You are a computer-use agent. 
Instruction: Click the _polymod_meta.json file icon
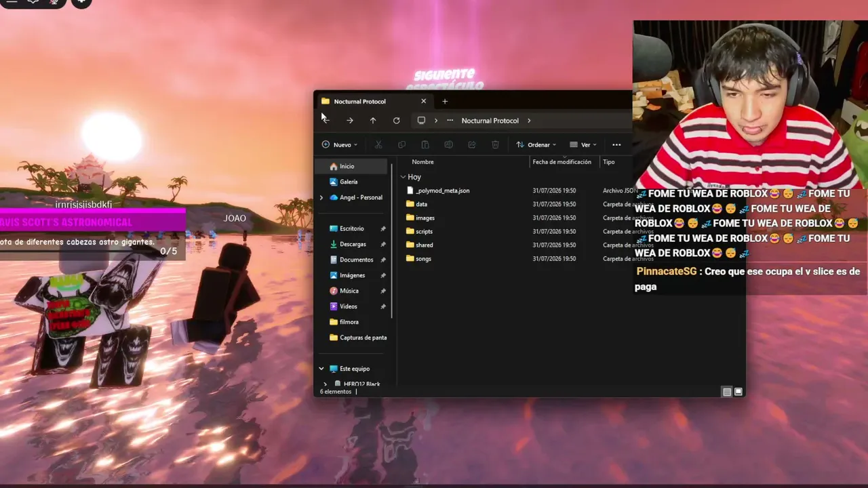[x=410, y=190]
